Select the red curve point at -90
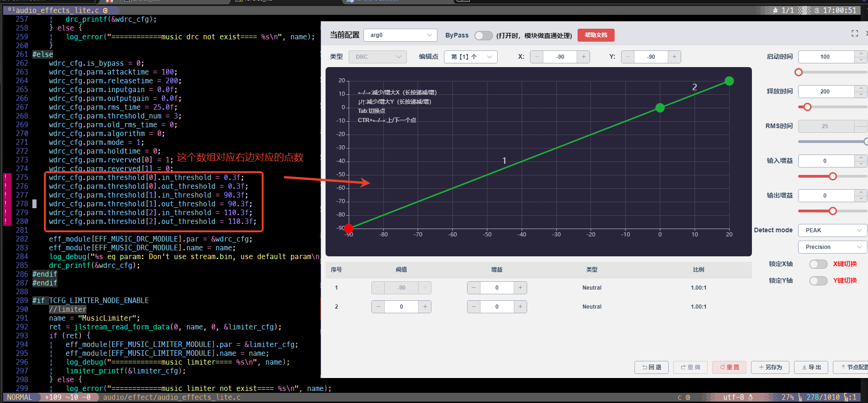 pyautogui.click(x=349, y=228)
